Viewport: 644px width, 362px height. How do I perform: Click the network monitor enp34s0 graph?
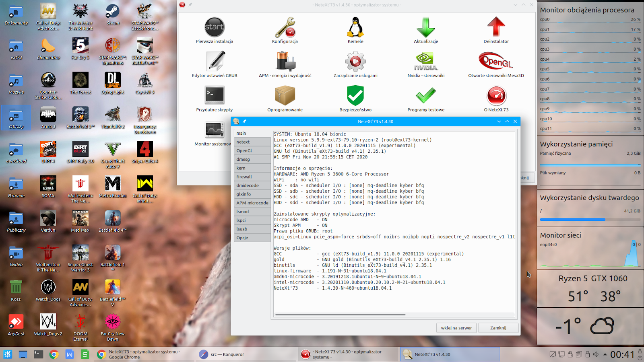590,254
